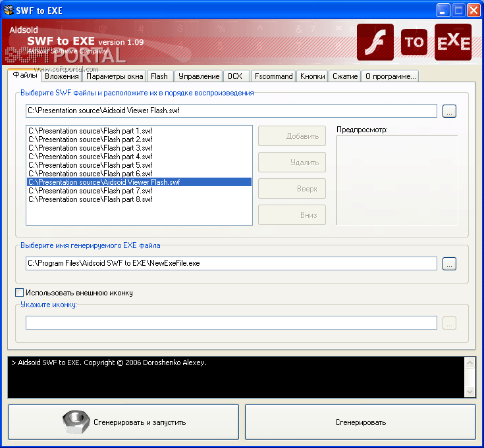The width and height of the screenshot is (484, 448).
Task: Browse for an SWF file with the ... button
Action: [x=449, y=111]
